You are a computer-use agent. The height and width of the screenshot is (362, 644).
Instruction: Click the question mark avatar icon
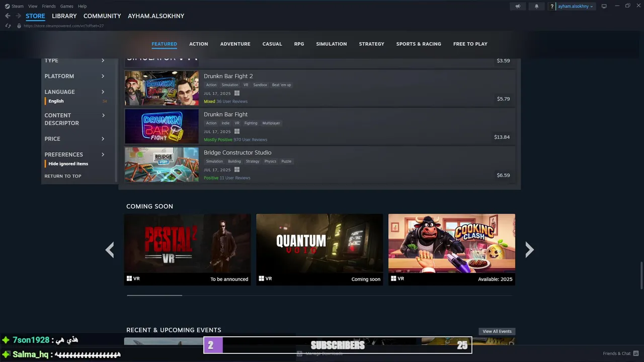tap(552, 6)
